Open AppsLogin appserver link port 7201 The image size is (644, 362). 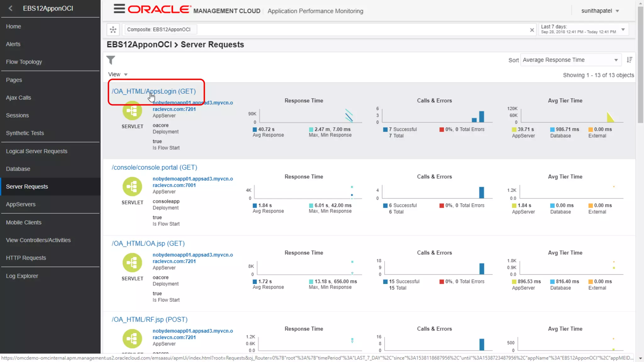(x=192, y=106)
